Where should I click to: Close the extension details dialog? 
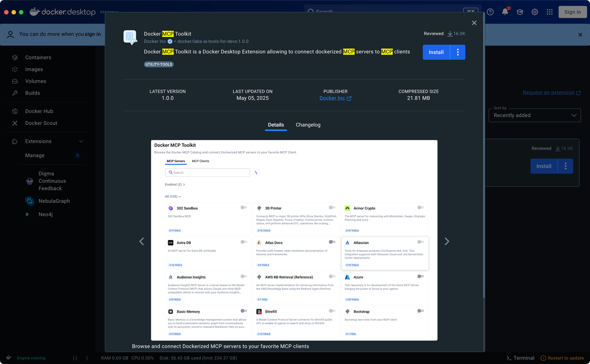[x=474, y=23]
